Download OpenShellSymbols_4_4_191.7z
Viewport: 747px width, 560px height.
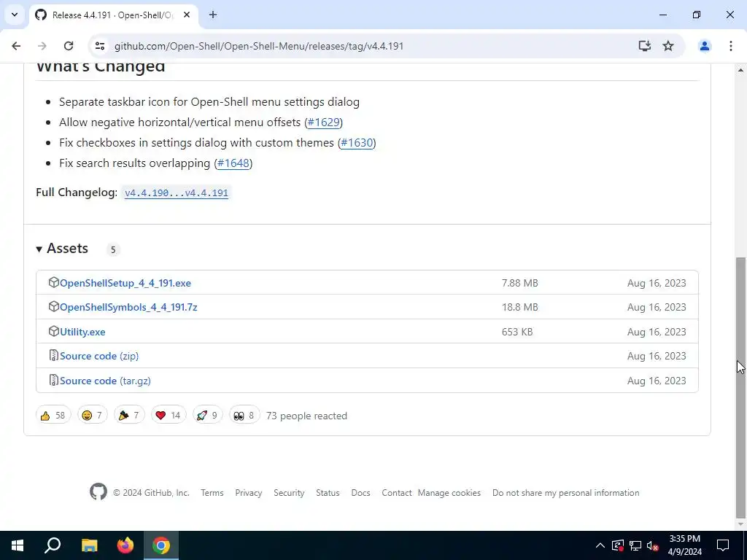tap(128, 308)
